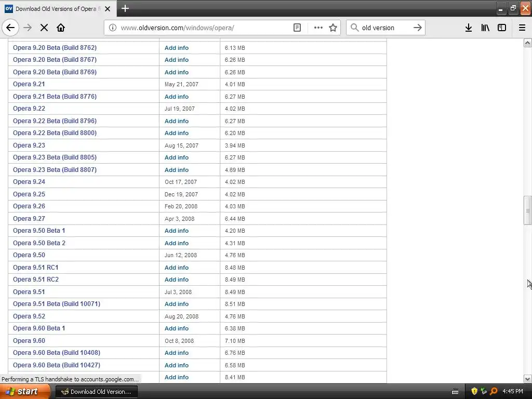The image size is (532, 399).
Task: Click the network connection tray icon
Action: [x=484, y=392]
